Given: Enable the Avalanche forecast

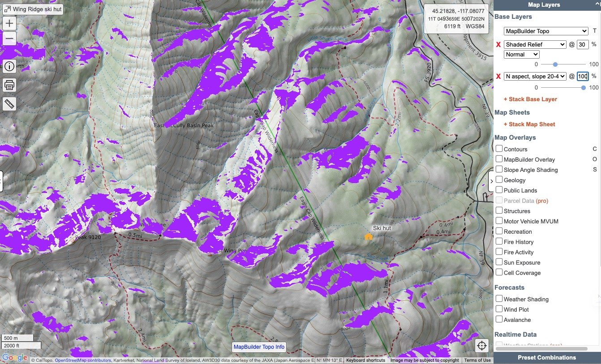Looking at the screenshot, I should 499,319.
